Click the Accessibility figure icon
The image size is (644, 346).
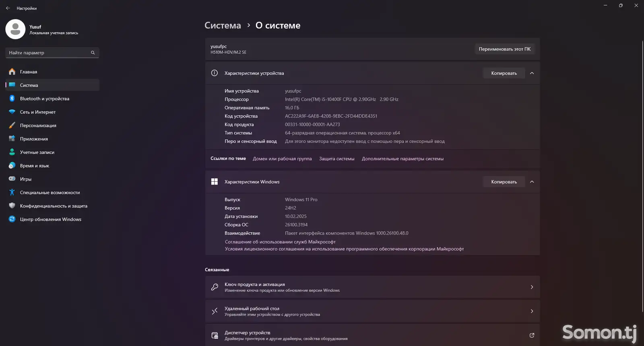12,192
